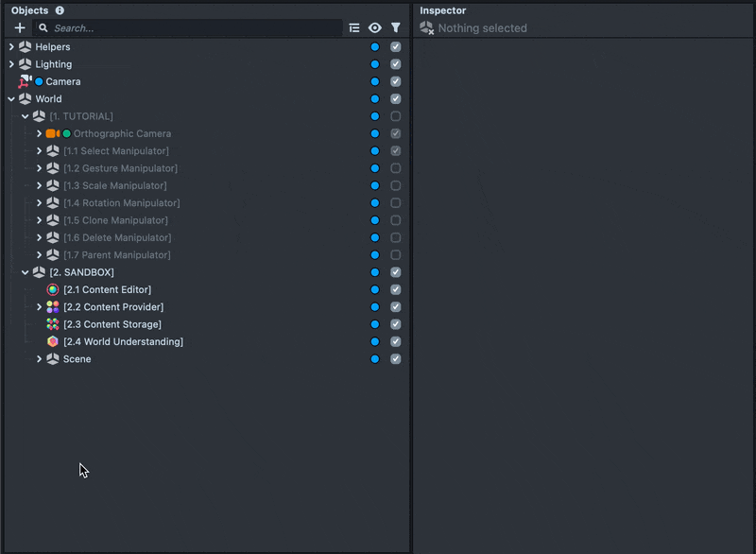Screen dimensions: 756x554
Task: Click the eye visibility icon in header
Action: (375, 28)
